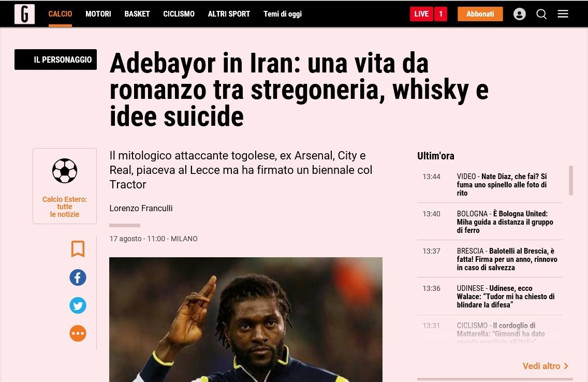The width and height of the screenshot is (588, 382).
Task: Click the soccer ball Calcio Estero icon
Action: pos(65,171)
